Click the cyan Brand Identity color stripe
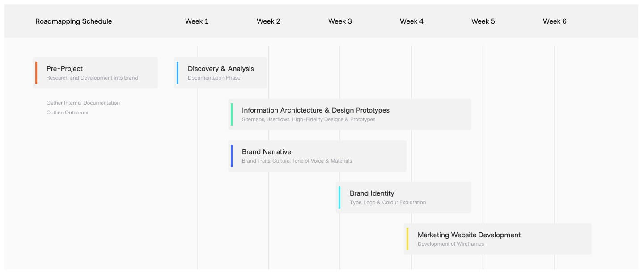This screenshot has height=277, width=644. [x=339, y=197]
